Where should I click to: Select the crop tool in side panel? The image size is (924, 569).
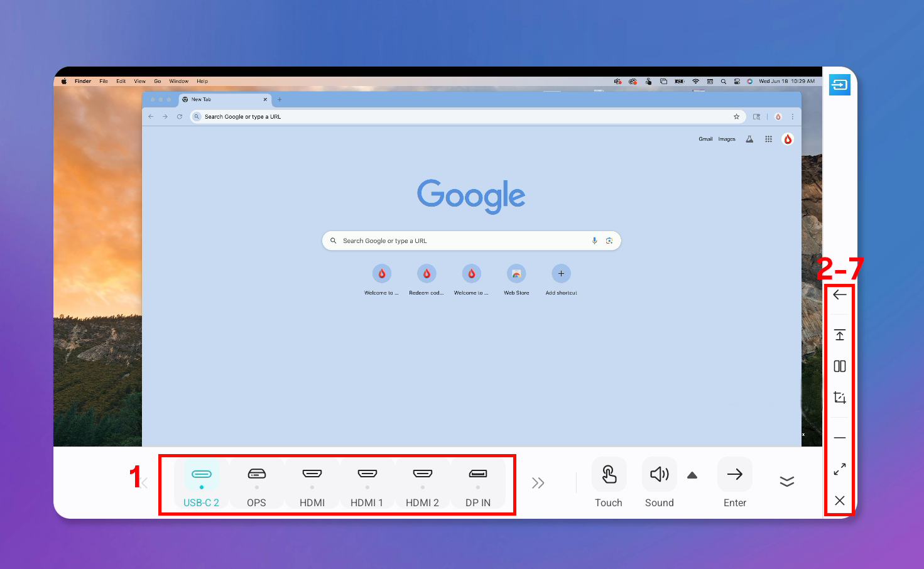[x=840, y=398]
